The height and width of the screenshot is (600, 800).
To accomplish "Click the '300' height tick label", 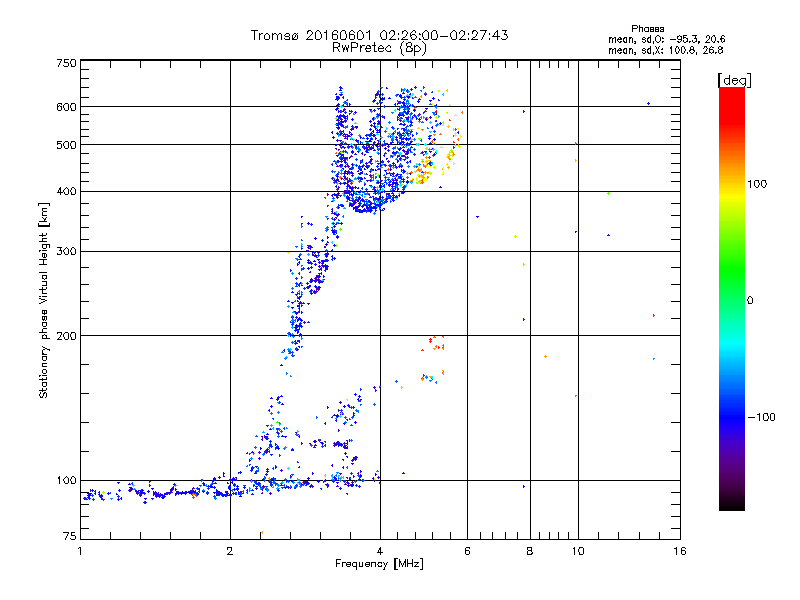I will coord(66,251).
